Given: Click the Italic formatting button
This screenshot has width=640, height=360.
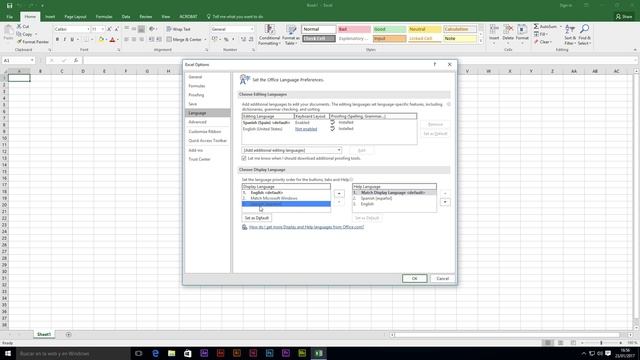Looking at the screenshot, I should point(64,40).
